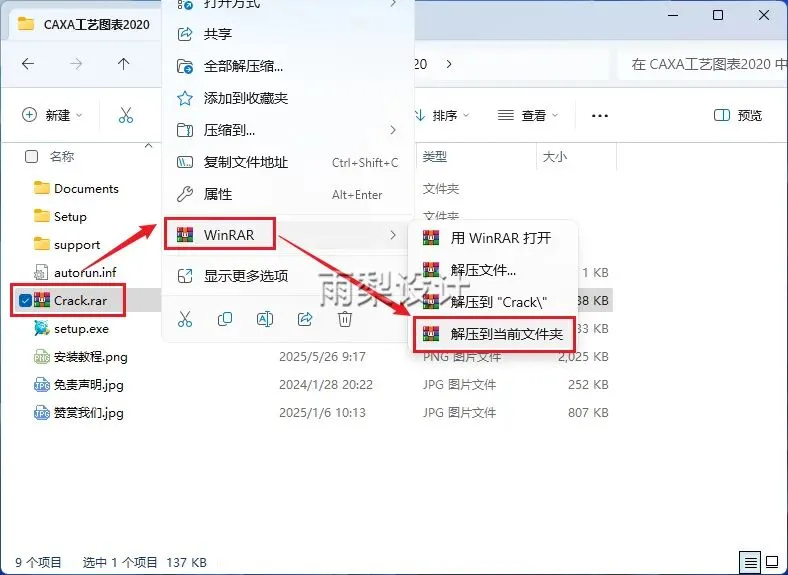Choose 解压到 "Crack\" option

(494, 302)
